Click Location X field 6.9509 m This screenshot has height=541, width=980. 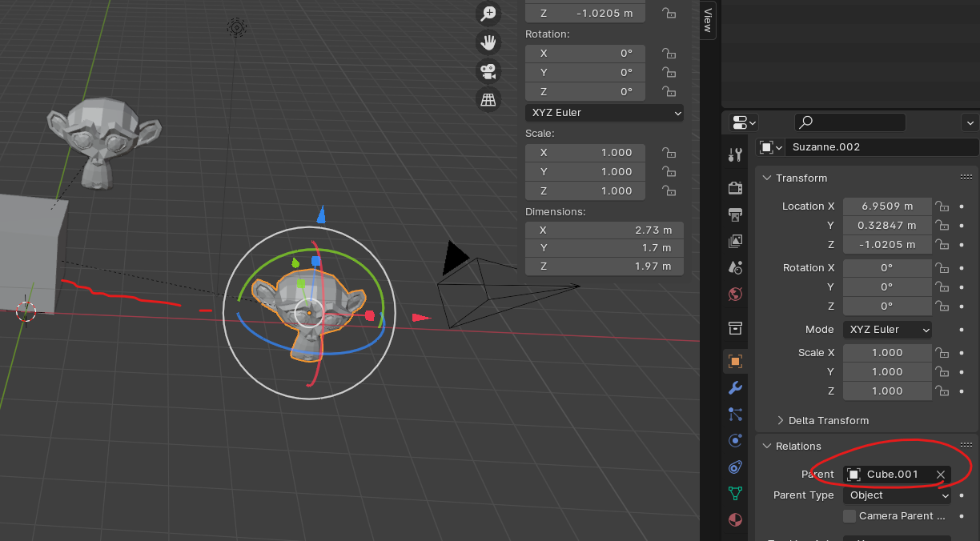point(887,206)
